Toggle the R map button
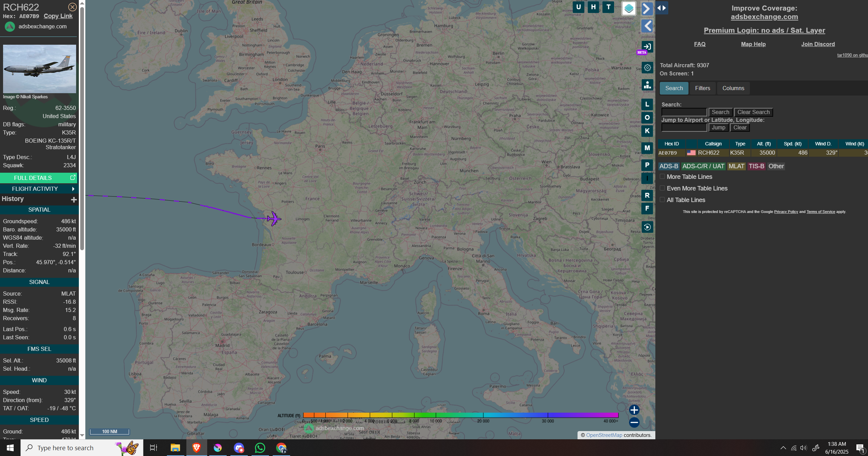 [x=647, y=196]
